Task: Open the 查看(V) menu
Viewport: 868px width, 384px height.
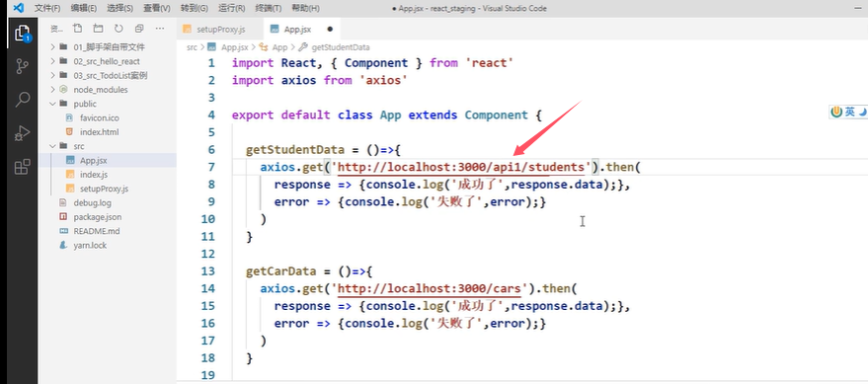Action: pyautogui.click(x=157, y=8)
